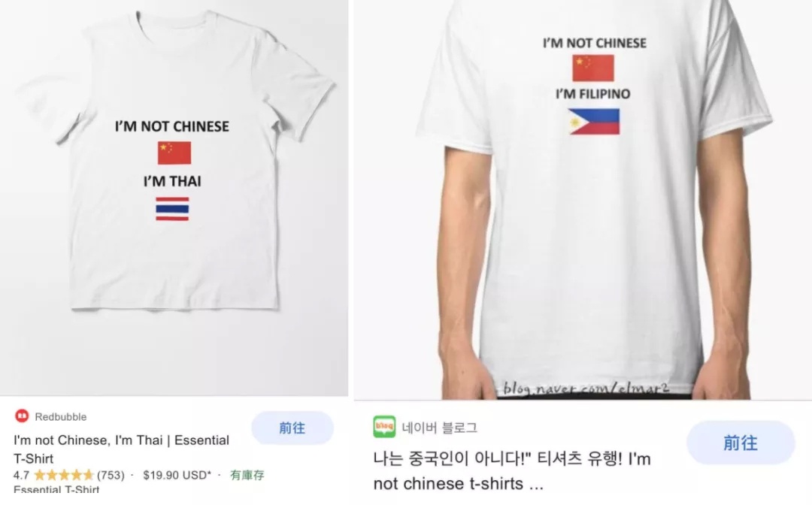The height and width of the screenshot is (505, 812).
Task: Click the 前往 button for Redbubble listing
Action: pos(292,428)
